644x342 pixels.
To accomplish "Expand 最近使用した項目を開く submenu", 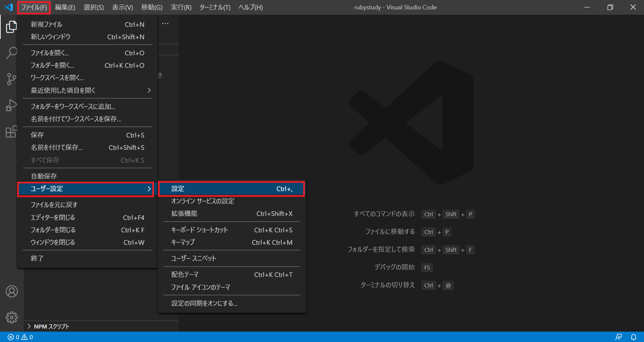I will coord(88,91).
